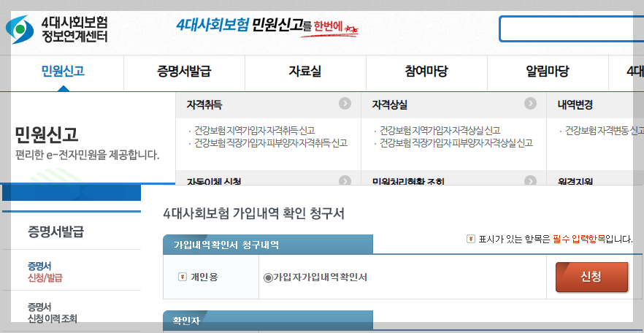
Task: Click the 가입내역확인서 청구내역 tab header
Action: tap(268, 245)
